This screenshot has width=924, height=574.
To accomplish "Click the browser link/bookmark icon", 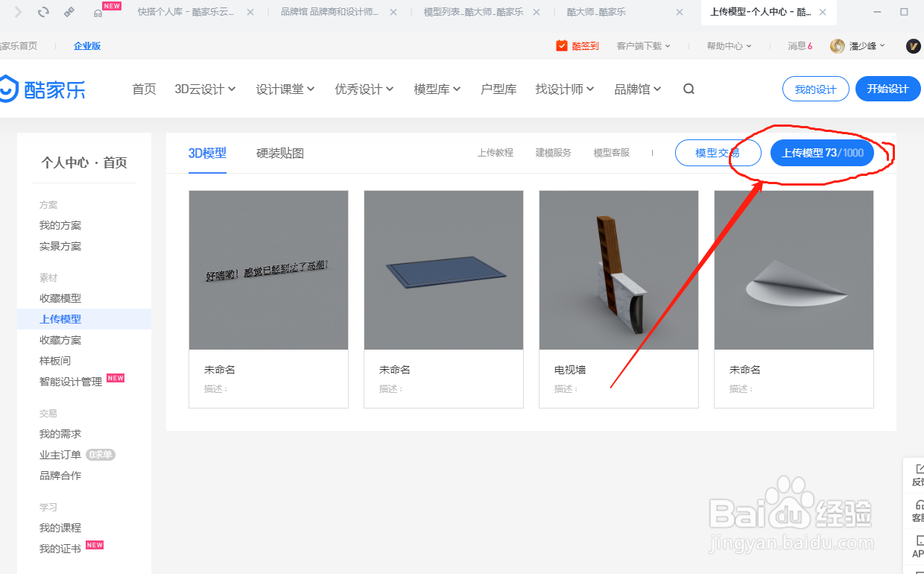I will pyautogui.click(x=69, y=12).
